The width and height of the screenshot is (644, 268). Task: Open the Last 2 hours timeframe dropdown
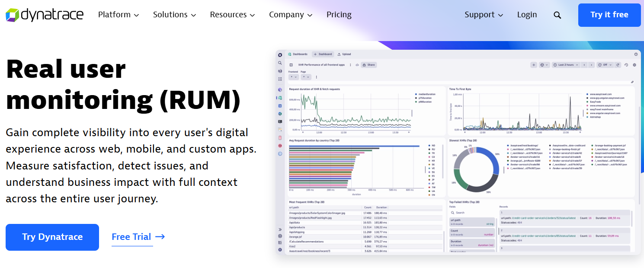coord(566,65)
